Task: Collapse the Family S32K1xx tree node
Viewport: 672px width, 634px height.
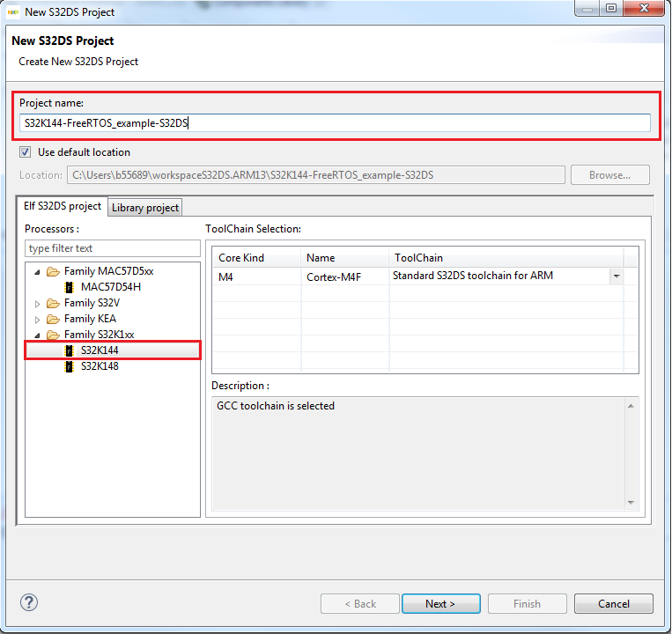Action: 37,335
